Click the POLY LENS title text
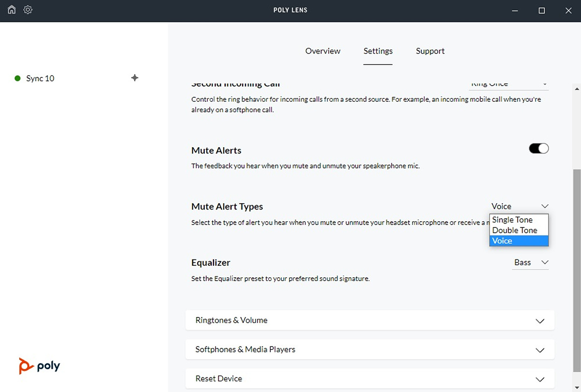 [290, 10]
